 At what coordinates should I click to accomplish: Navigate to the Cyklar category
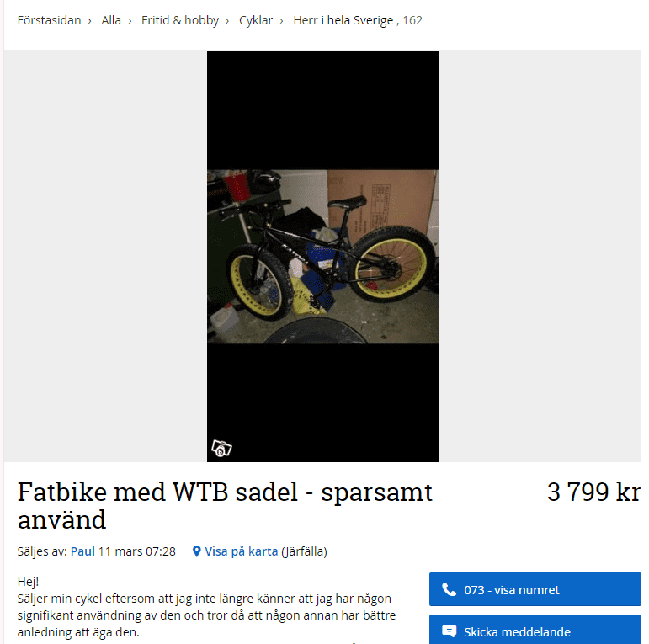[x=256, y=20]
